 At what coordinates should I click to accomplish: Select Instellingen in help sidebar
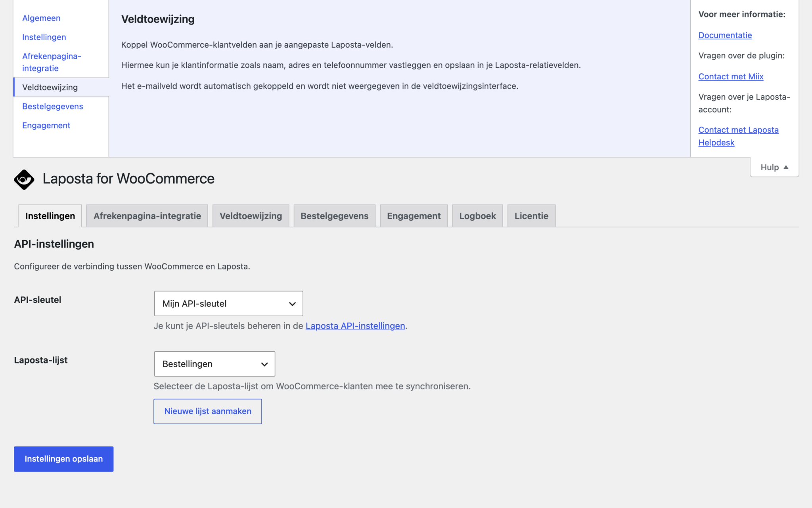pos(44,37)
